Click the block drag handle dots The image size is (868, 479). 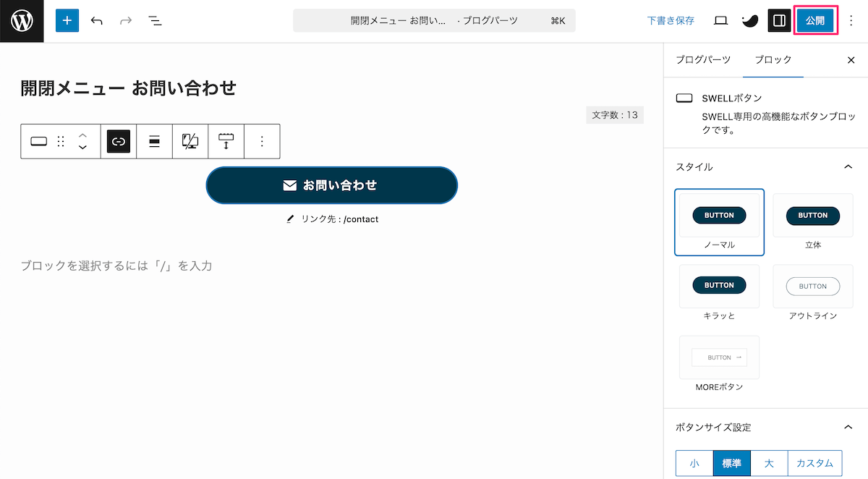pos(61,142)
